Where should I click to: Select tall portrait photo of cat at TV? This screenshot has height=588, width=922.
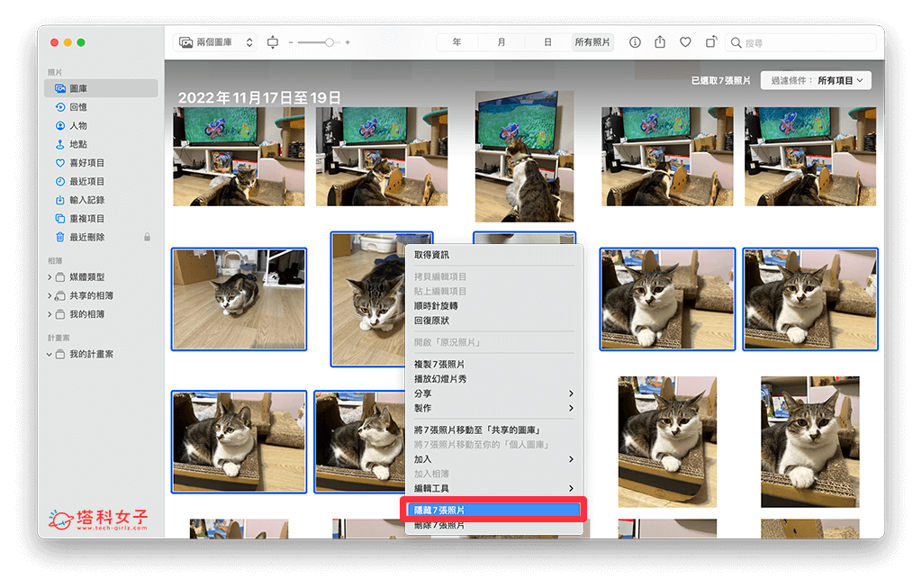pyautogui.click(x=525, y=157)
